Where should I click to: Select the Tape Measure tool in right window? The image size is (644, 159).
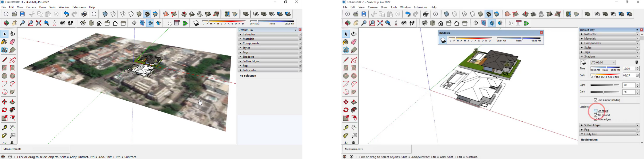coord(346,128)
